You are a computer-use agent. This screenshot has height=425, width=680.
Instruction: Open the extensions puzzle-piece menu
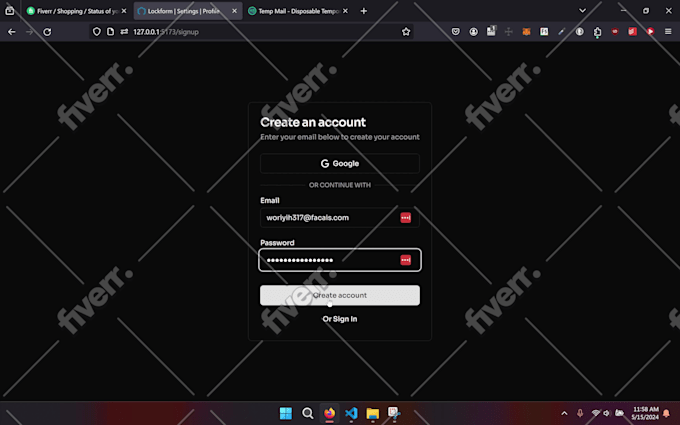[598, 32]
